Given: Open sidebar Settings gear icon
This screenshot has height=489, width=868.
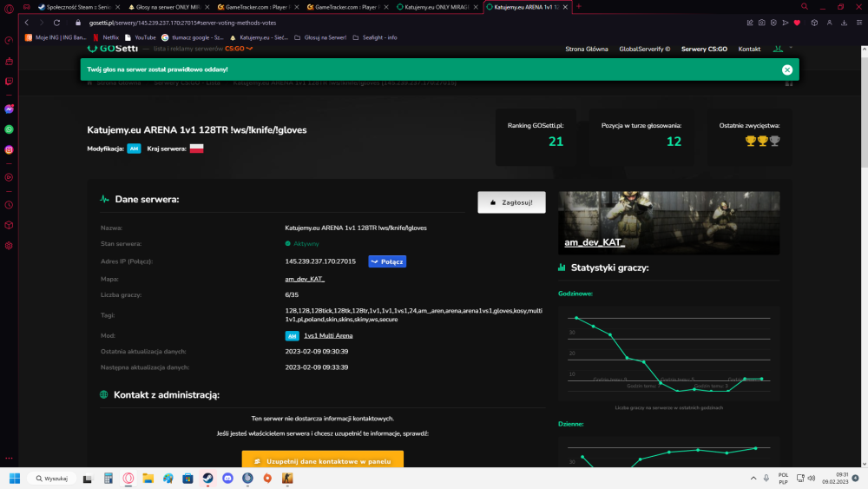Looking at the screenshot, I should 9,246.
